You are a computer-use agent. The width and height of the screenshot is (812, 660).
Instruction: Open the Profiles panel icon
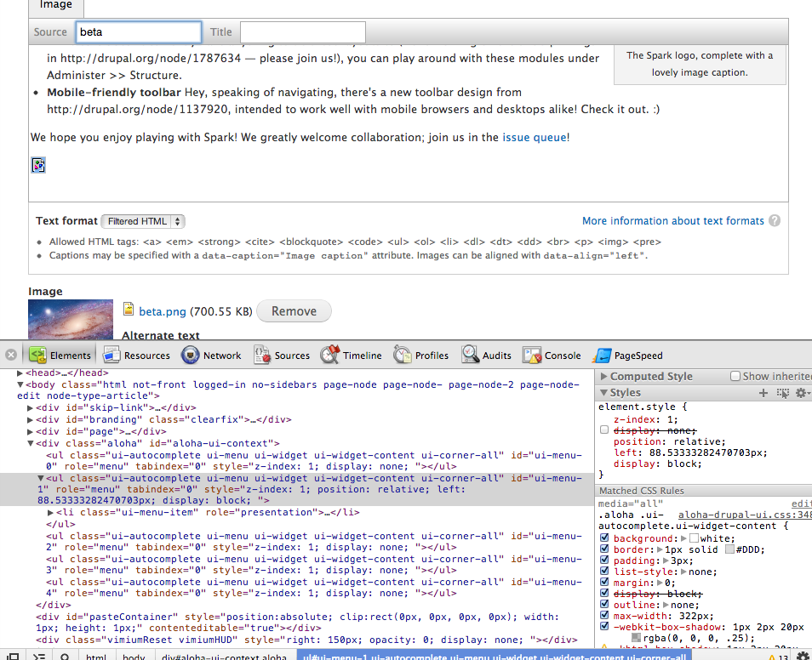click(x=403, y=356)
